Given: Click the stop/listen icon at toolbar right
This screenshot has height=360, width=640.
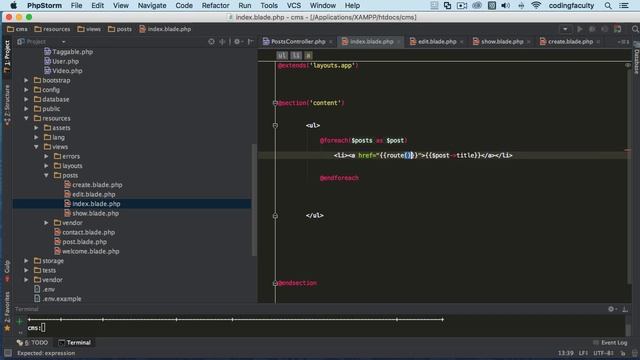Looking at the screenshot, I should pyautogui.click(x=618, y=29).
